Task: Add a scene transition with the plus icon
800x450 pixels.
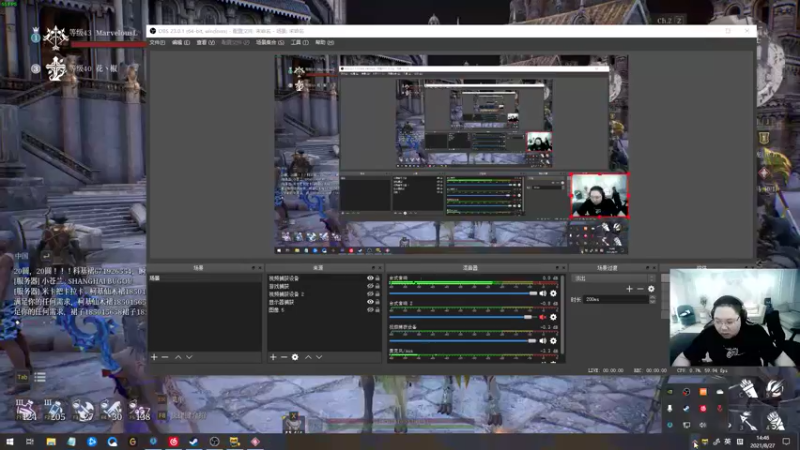Action: coord(629,289)
